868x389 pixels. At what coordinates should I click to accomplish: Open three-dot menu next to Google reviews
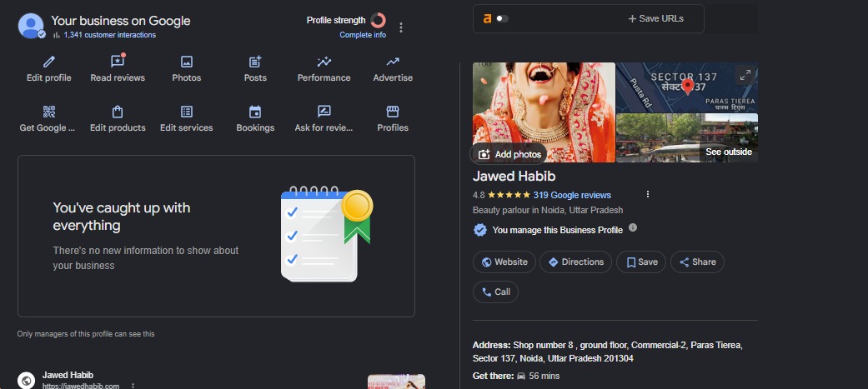pyautogui.click(x=648, y=194)
